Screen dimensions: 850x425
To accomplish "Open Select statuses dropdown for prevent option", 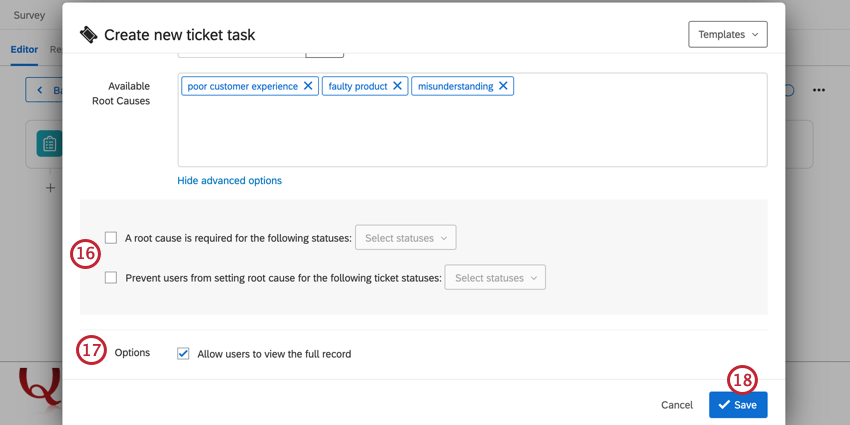I will click(495, 278).
